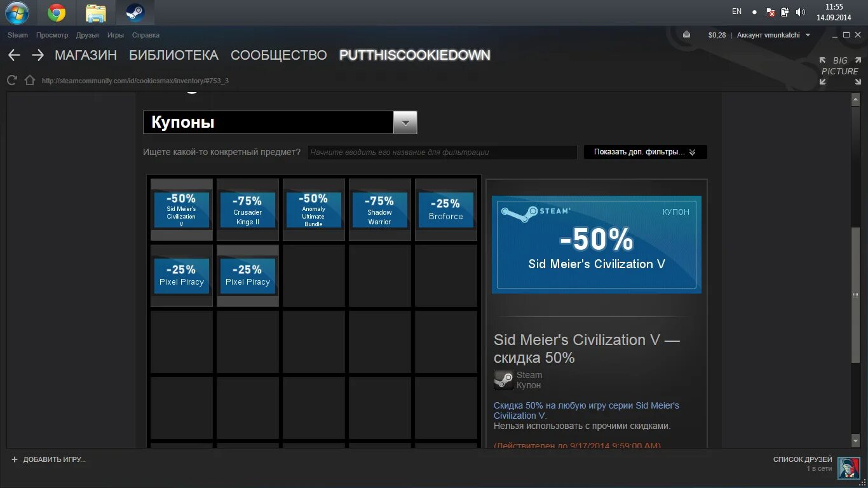Select the Steam taskbar icon
The image size is (868, 488).
click(135, 12)
